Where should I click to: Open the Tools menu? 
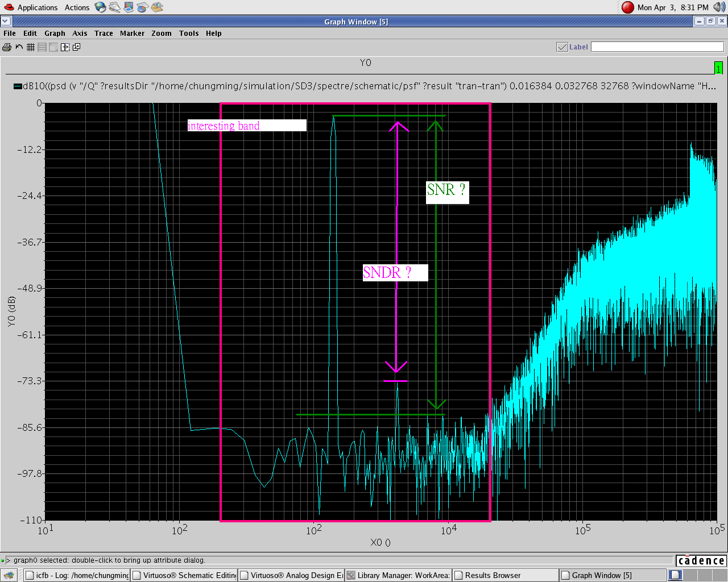point(189,34)
